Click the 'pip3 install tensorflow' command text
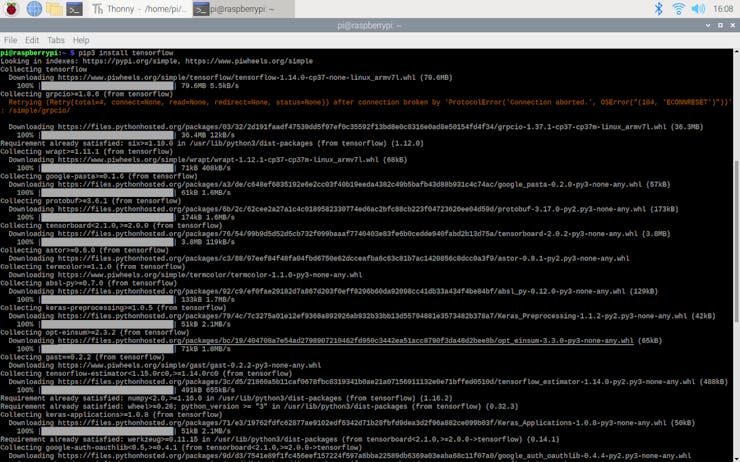This screenshot has height=462, width=740. (126, 53)
